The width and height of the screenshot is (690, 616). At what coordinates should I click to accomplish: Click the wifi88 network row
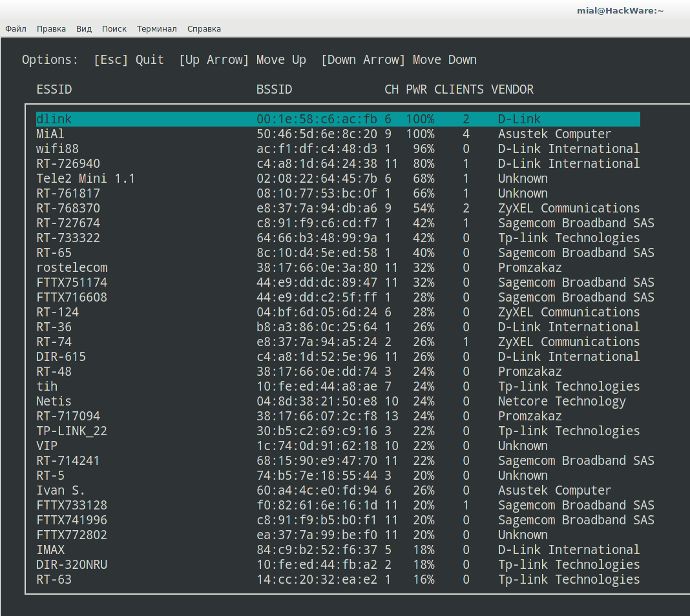(x=57, y=149)
